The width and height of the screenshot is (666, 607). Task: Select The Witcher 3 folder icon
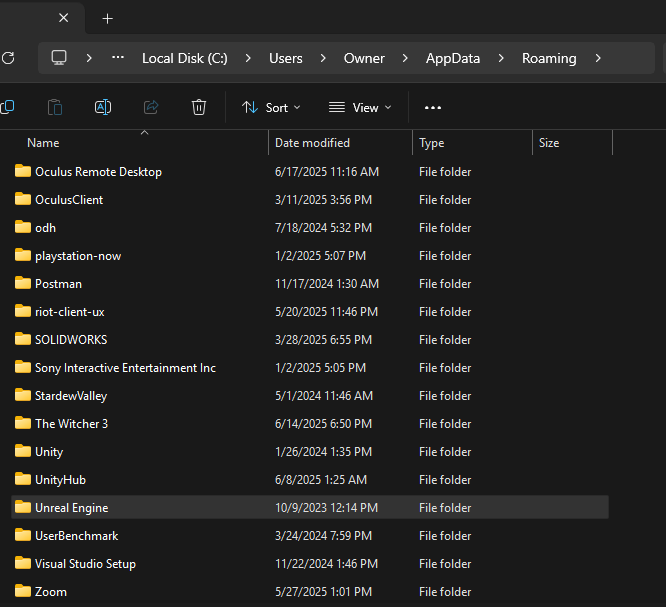(23, 423)
